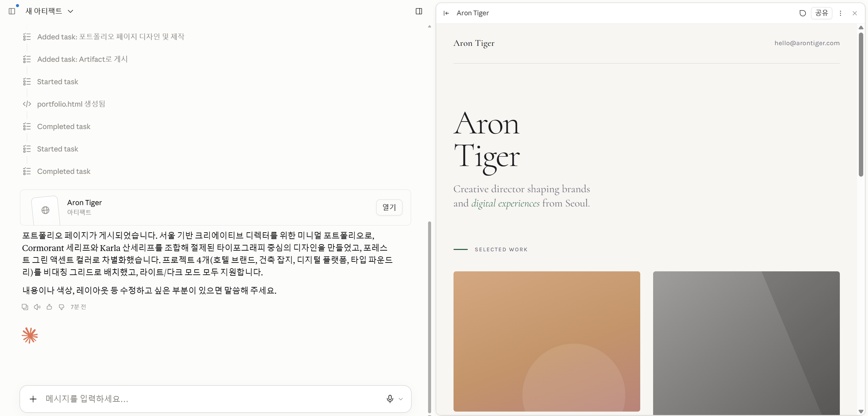868x416 pixels.
Task: Give thumbs up to the response
Action: point(50,307)
